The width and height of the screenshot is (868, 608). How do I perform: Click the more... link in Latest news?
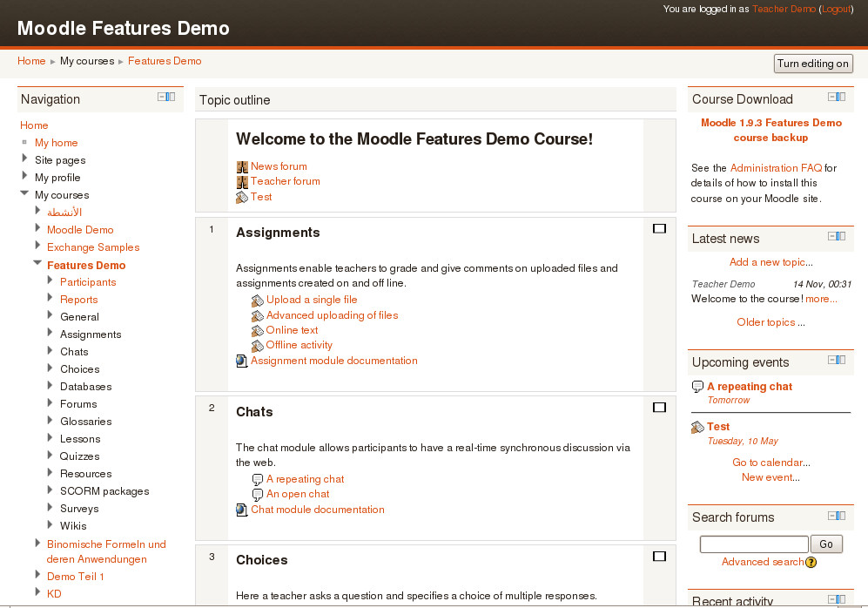click(821, 299)
